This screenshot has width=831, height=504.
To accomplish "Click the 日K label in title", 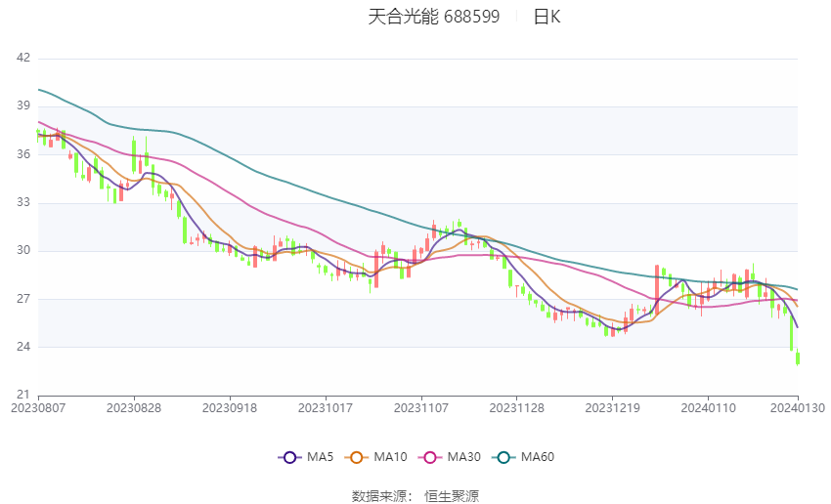I will [547, 17].
